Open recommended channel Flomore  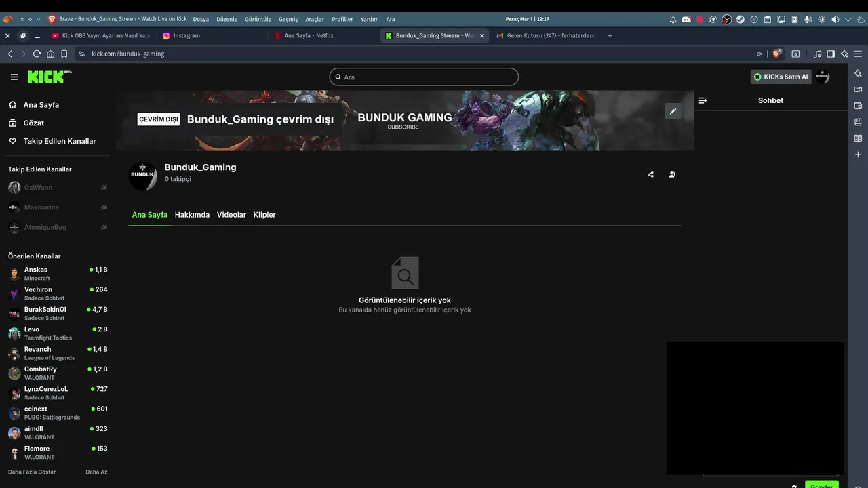tap(58, 453)
